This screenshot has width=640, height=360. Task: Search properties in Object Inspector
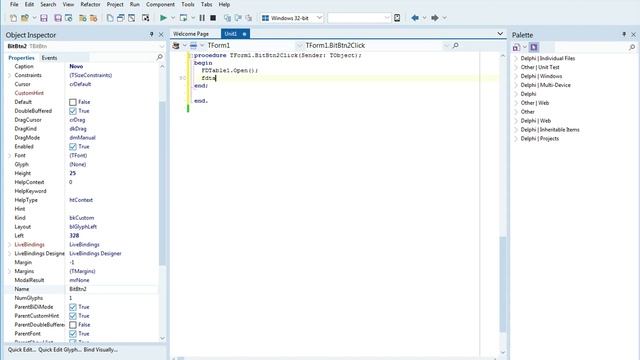[160, 57]
